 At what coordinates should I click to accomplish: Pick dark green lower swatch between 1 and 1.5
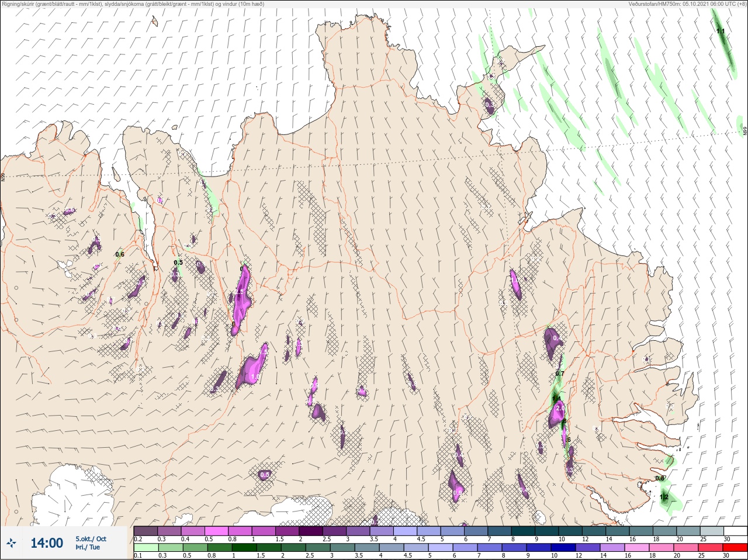tap(243, 548)
